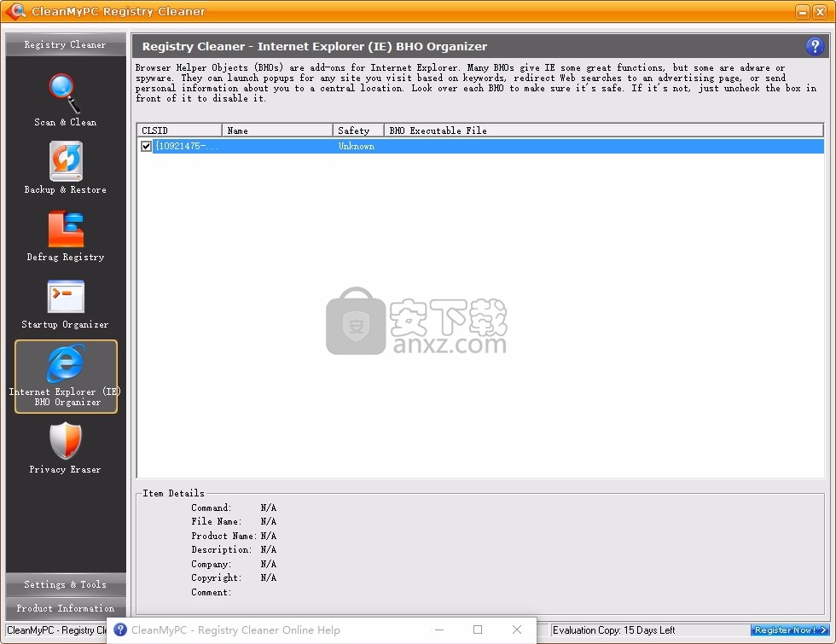
Task: Click the Online Help window question icon
Action: point(120,629)
